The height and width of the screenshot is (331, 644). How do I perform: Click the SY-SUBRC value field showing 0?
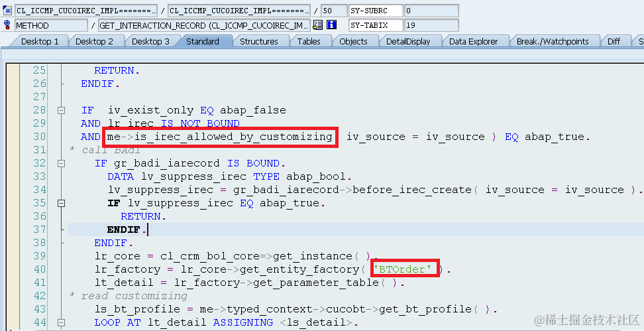431,11
